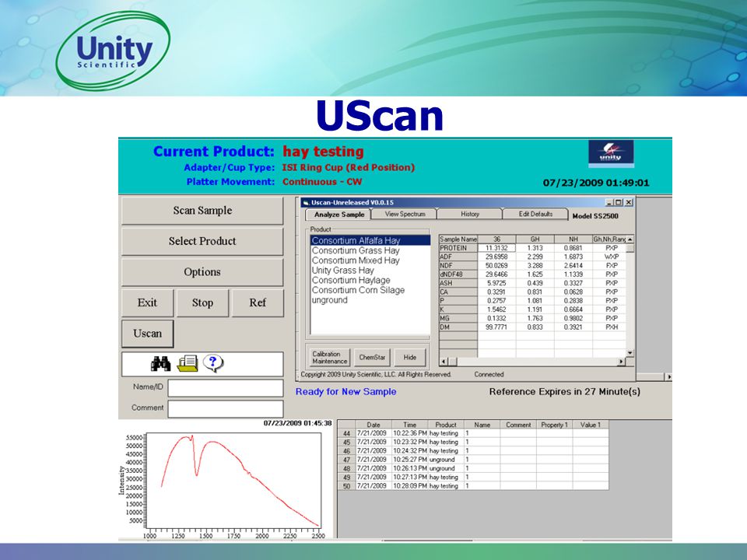Click the main window right scroll arrow
The width and height of the screenshot is (747, 560).
(668, 376)
